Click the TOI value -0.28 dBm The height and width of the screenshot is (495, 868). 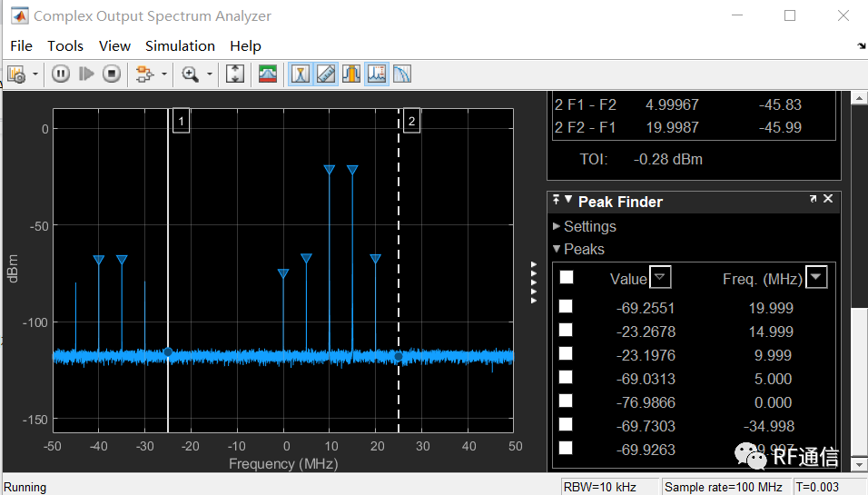click(x=668, y=160)
